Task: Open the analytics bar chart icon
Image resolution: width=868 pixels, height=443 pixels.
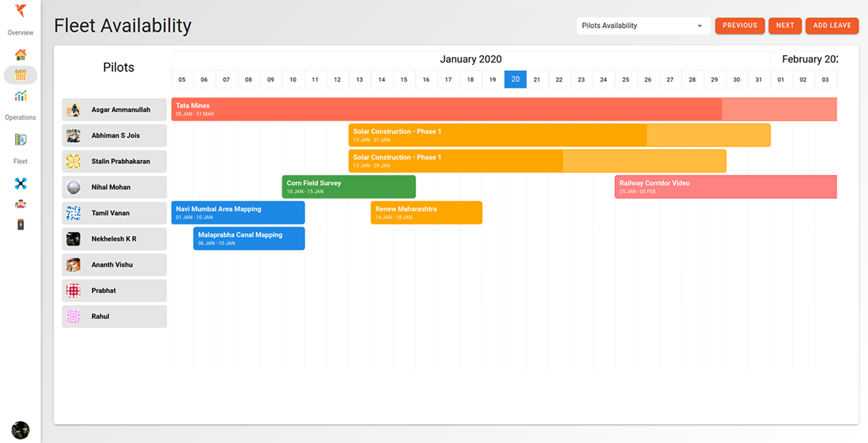Action: [x=21, y=96]
